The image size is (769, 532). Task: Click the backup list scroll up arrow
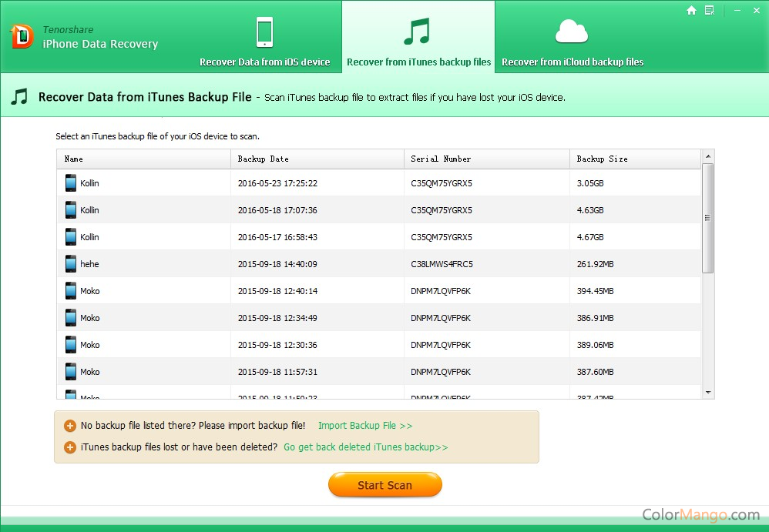click(707, 156)
